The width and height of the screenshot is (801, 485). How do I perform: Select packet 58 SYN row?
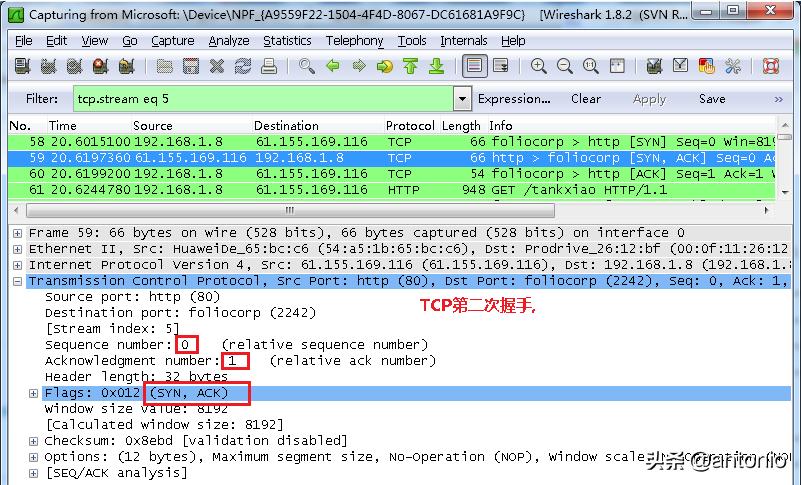392,142
